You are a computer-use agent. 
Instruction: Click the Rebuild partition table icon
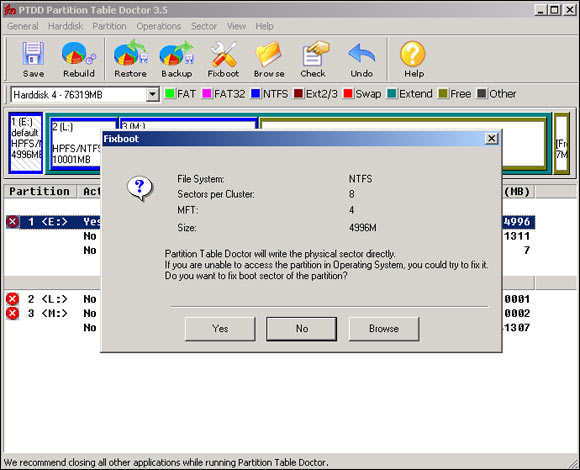[x=78, y=54]
